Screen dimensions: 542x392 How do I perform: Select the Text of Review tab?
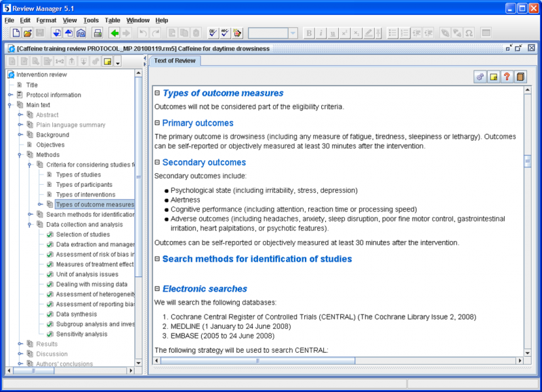pos(175,61)
